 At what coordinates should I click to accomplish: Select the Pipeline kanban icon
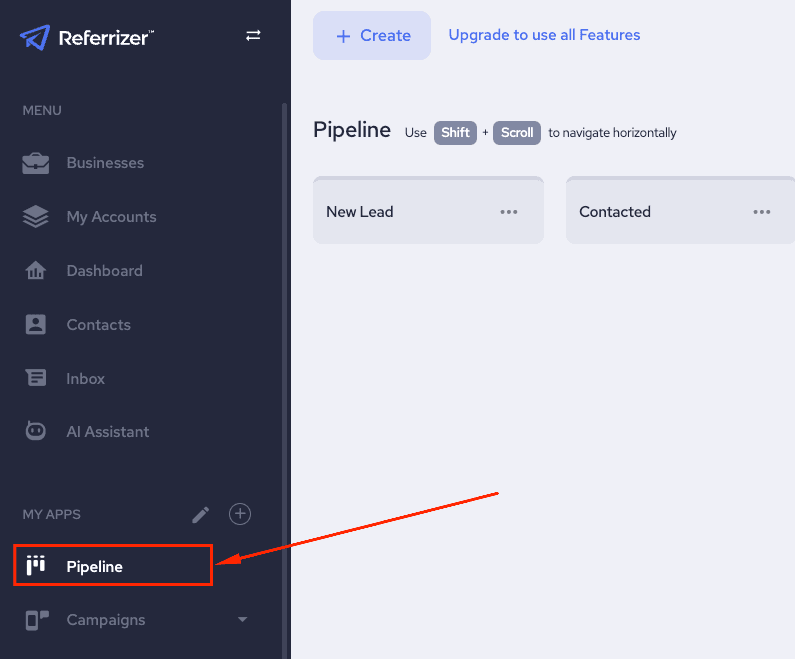tap(35, 565)
